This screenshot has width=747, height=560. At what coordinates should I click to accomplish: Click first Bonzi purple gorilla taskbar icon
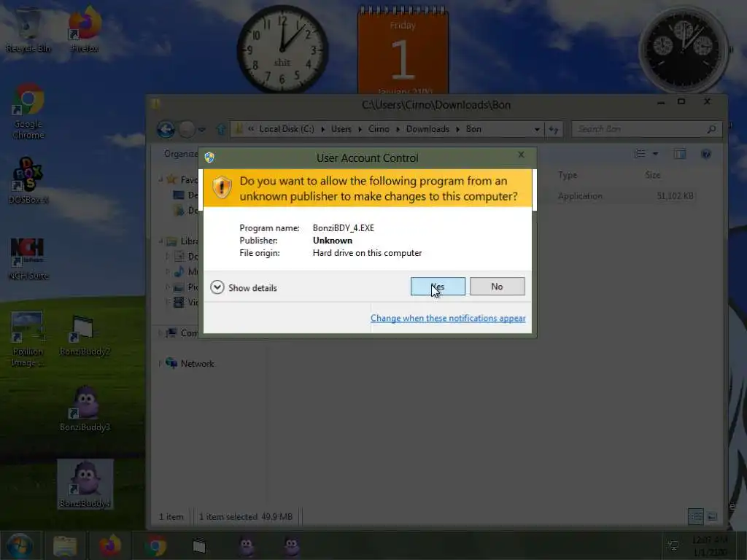247,546
